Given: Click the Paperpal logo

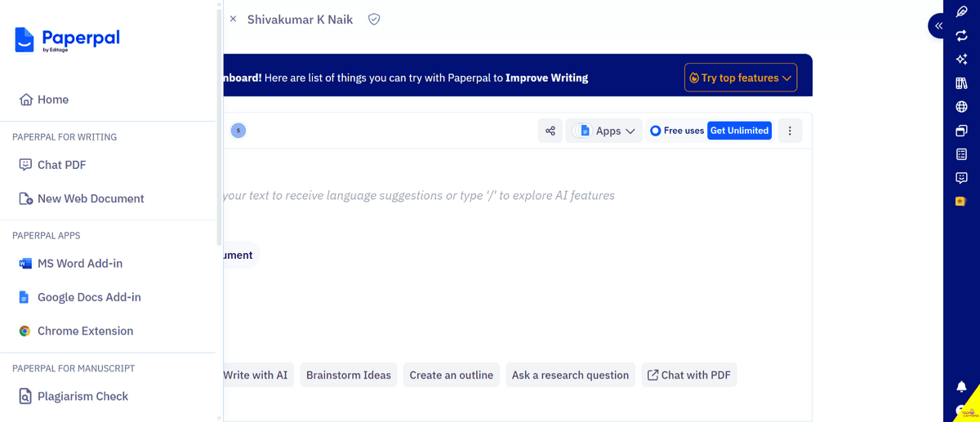Looking at the screenshot, I should tap(68, 39).
